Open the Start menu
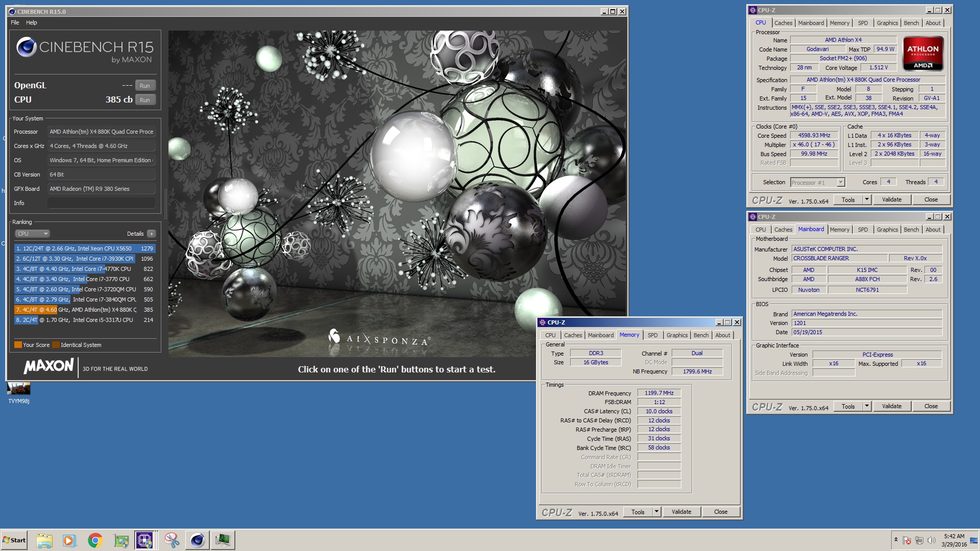This screenshot has height=551, width=980. (14, 540)
